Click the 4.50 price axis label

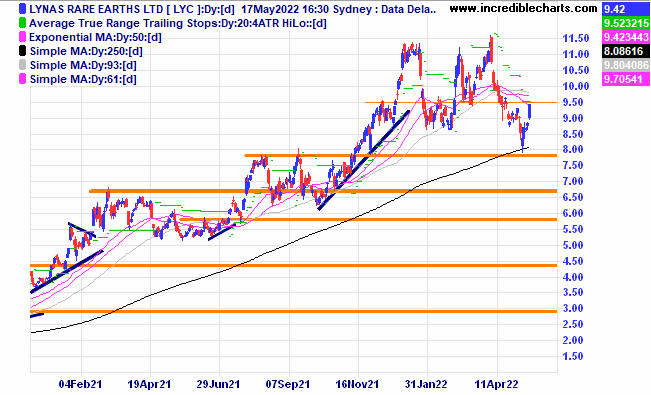573,261
